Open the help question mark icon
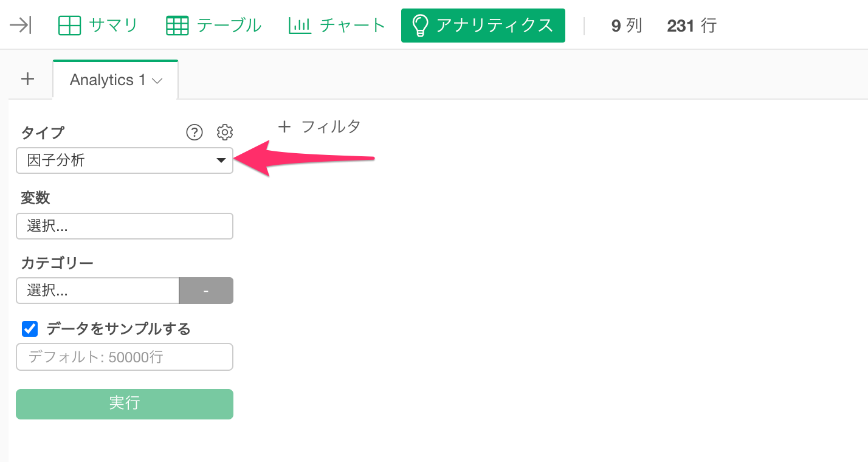The width and height of the screenshot is (868, 462). 194,132
